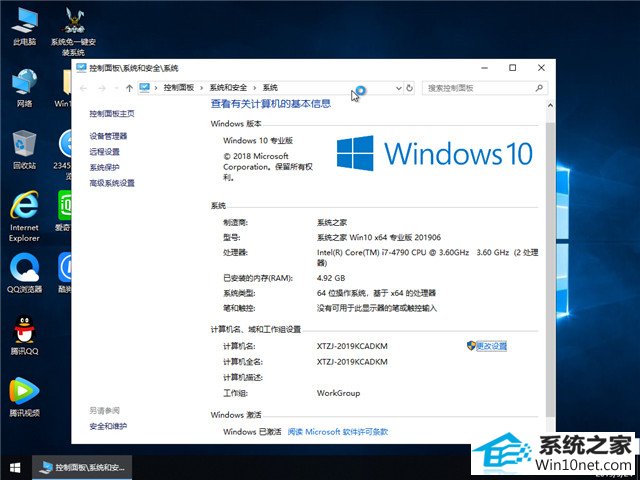Open the 网络 desktop icon
This screenshot has height=480, width=640.
(x=24, y=88)
